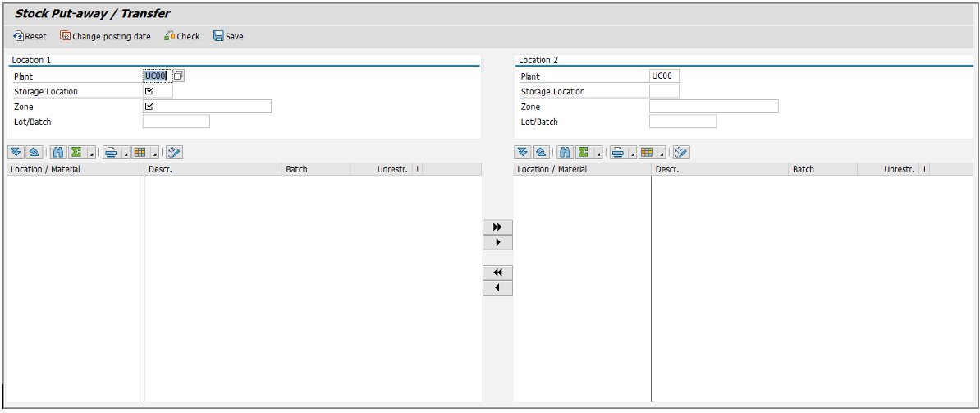Open Find binoculars in Location 2 toolbar
The image size is (980, 413).
(x=565, y=152)
